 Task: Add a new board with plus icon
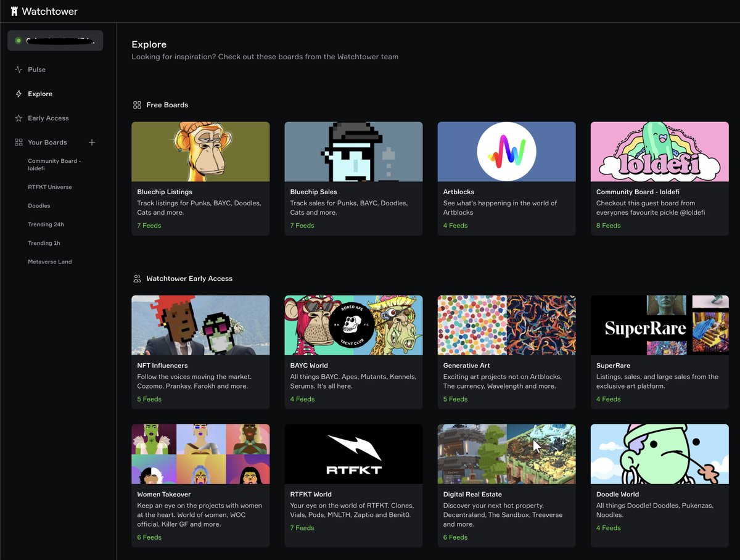92,142
